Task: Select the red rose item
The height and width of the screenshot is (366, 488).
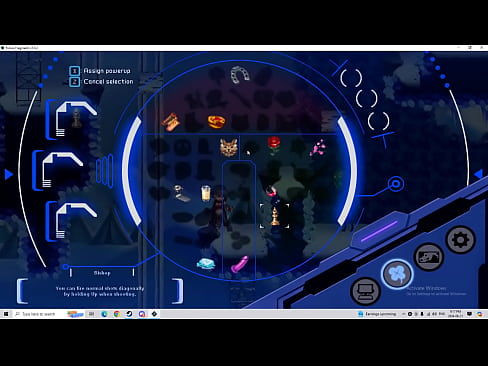Action: [x=274, y=145]
